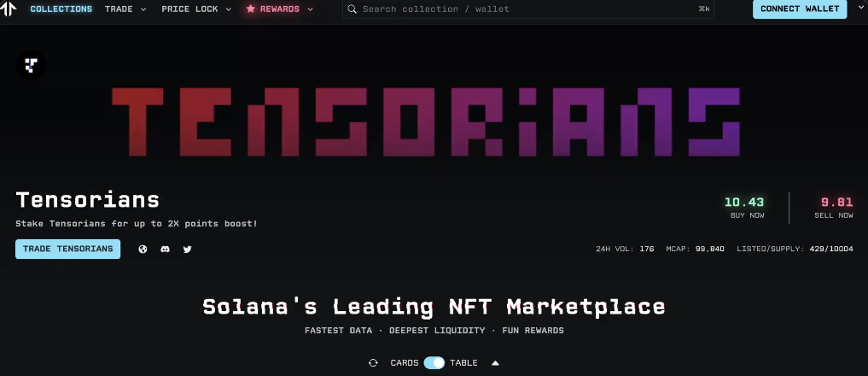Toggle the Cards / Table view switch
The height and width of the screenshot is (376, 868).
[434, 362]
